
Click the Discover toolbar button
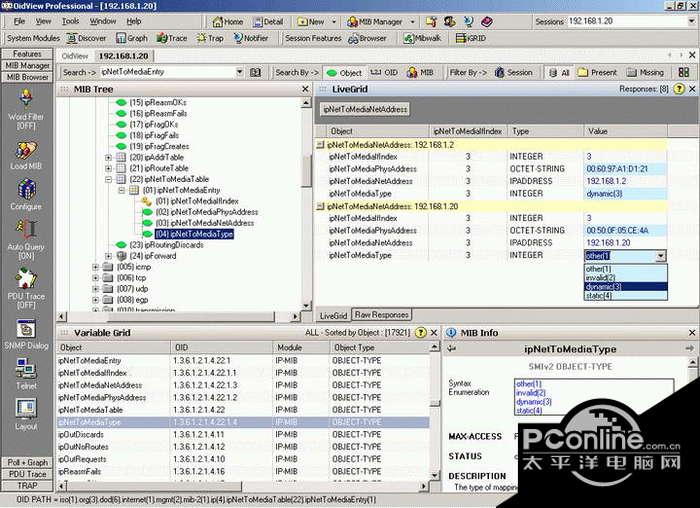(x=86, y=38)
